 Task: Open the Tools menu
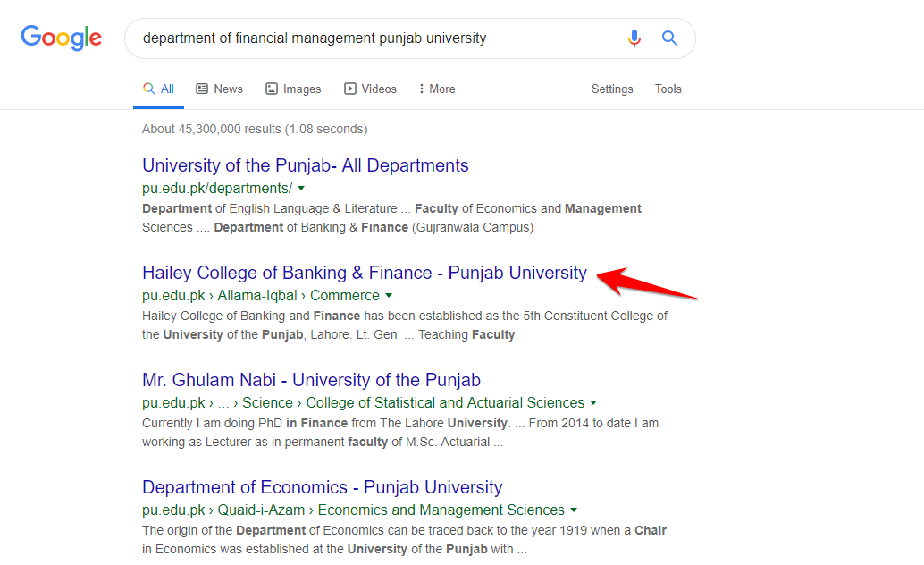[668, 89]
